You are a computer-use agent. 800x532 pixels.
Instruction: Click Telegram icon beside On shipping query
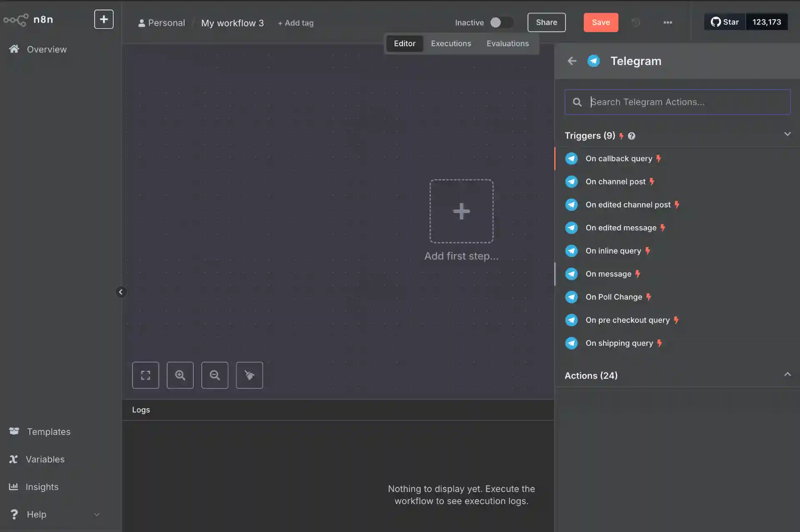571,343
